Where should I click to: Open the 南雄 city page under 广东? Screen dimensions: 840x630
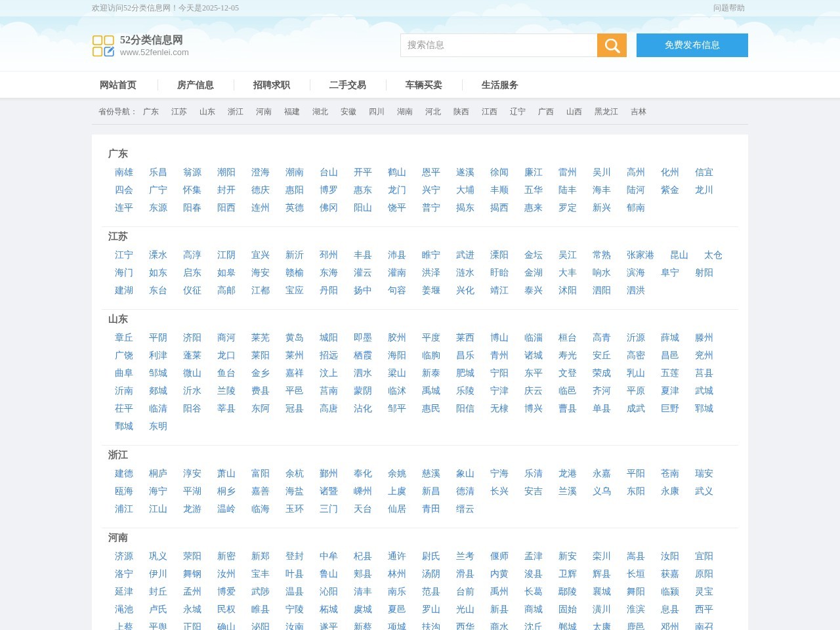(x=124, y=173)
